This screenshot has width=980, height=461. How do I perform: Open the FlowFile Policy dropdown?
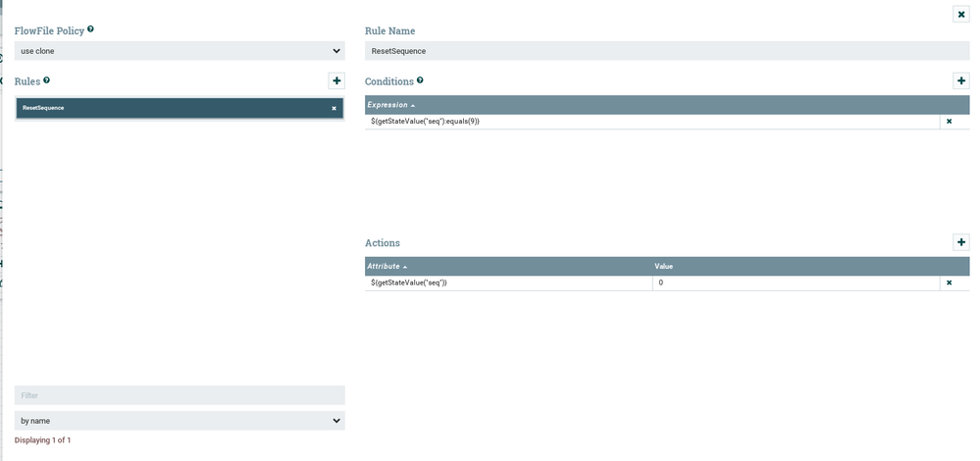point(180,51)
